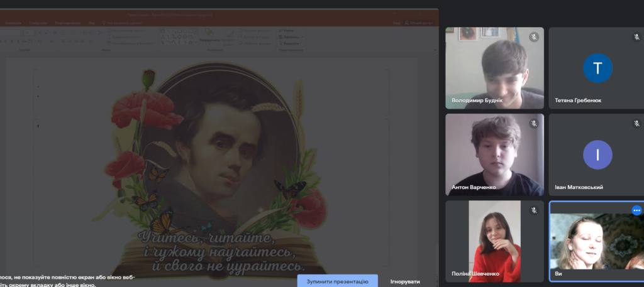This screenshot has height=287, width=644.
Task: Click 'Учитесь, читайте' quote text on slide
Action: (x=208, y=237)
